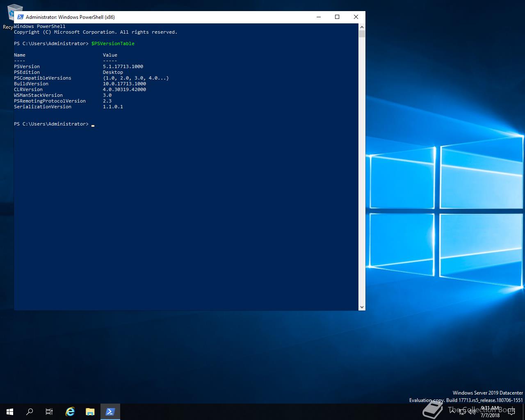Click the PSCompatibleVersions row name
Image resolution: width=525 pixels, height=420 pixels.
[x=43, y=78]
